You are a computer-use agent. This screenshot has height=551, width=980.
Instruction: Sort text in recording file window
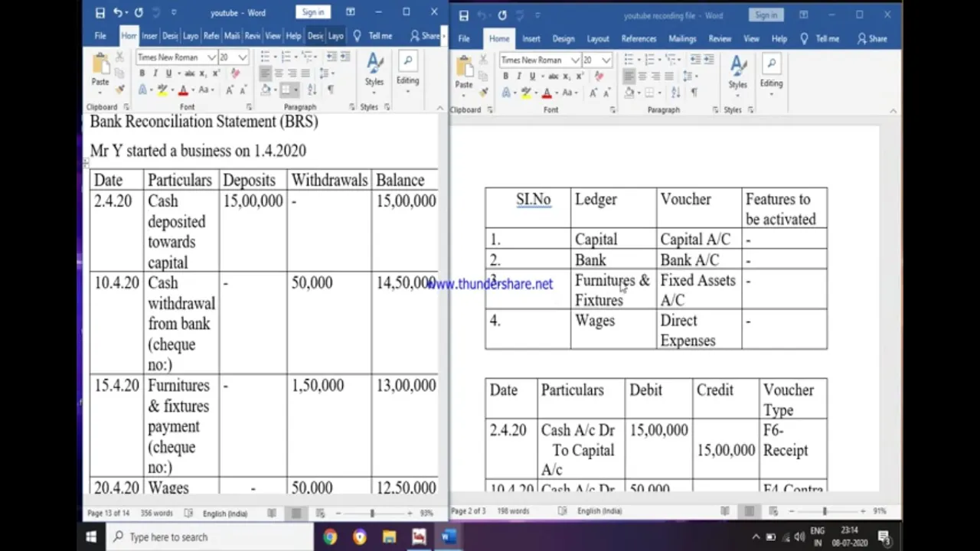point(676,93)
